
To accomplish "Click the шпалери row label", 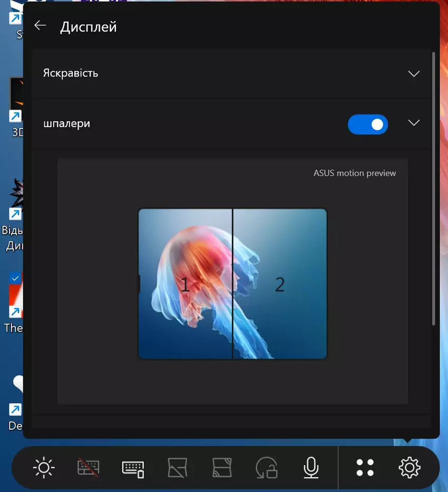I will tap(66, 124).
